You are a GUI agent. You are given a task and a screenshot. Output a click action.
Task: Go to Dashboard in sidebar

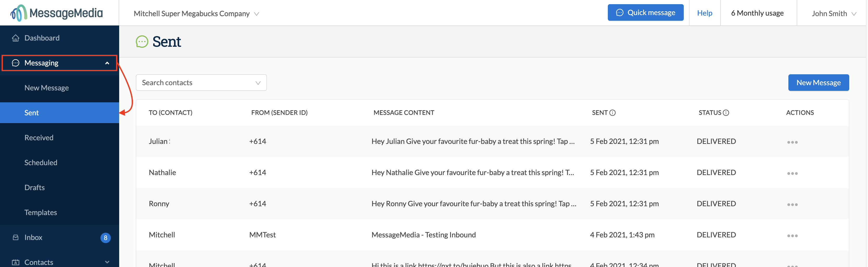tap(42, 38)
